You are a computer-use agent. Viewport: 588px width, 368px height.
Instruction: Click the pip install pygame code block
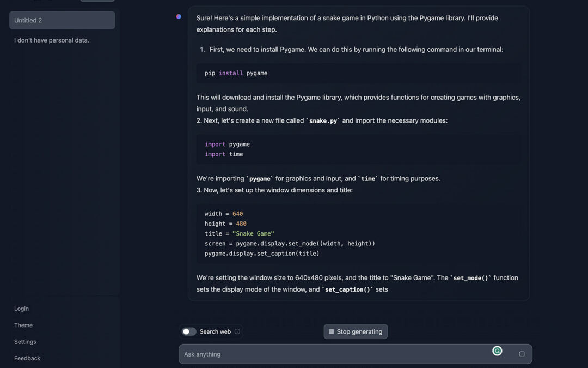click(358, 73)
